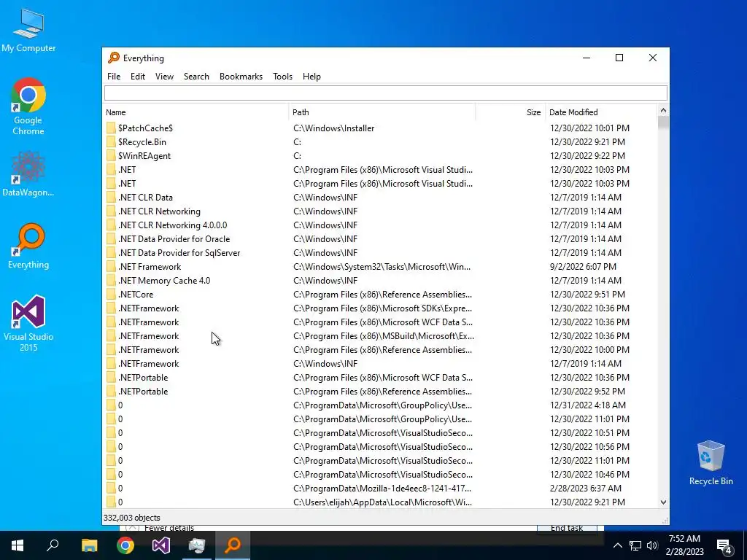The width and height of the screenshot is (747, 560).
Task: Click the network icon in system tray
Action: (x=635, y=545)
